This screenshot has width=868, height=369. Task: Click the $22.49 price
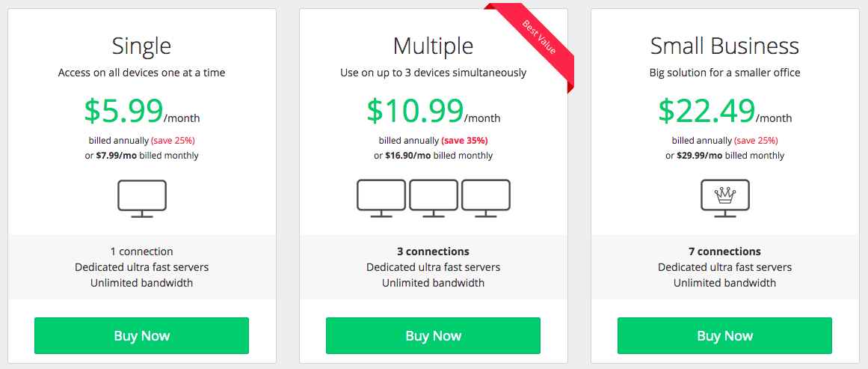point(707,110)
